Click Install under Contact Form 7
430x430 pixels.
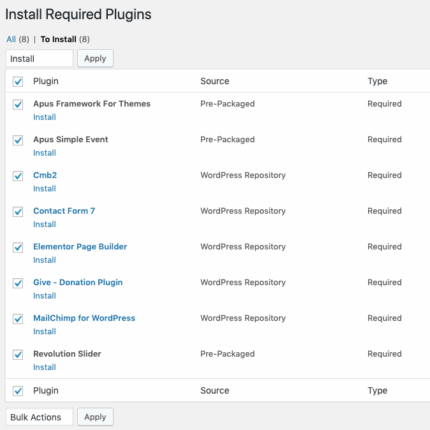tap(45, 224)
